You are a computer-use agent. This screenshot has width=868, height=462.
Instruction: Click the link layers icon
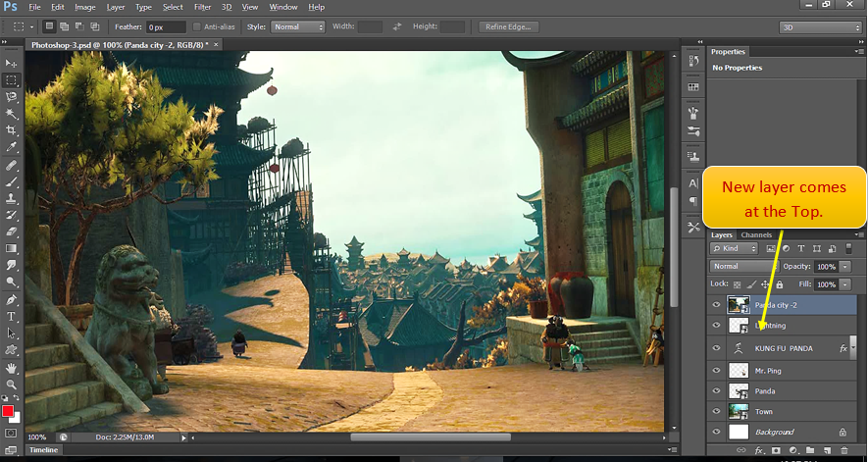tap(741, 451)
